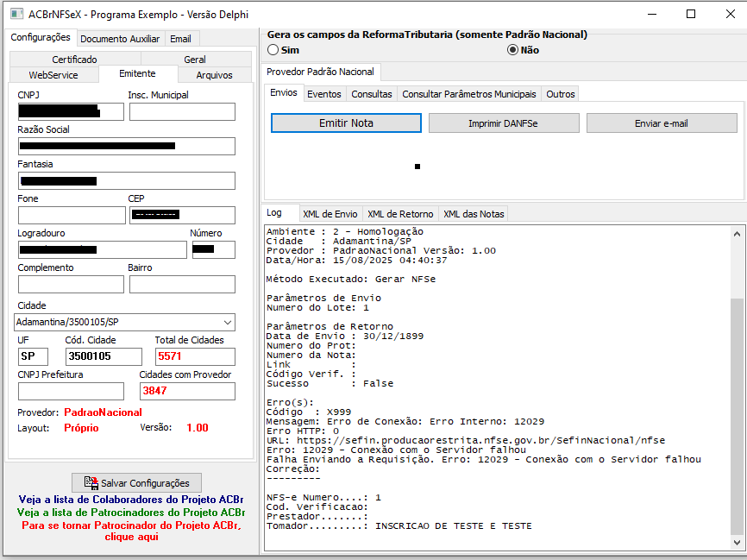The height and width of the screenshot is (560, 747).
Task: Switch to the Outros tab
Action: pos(561,94)
